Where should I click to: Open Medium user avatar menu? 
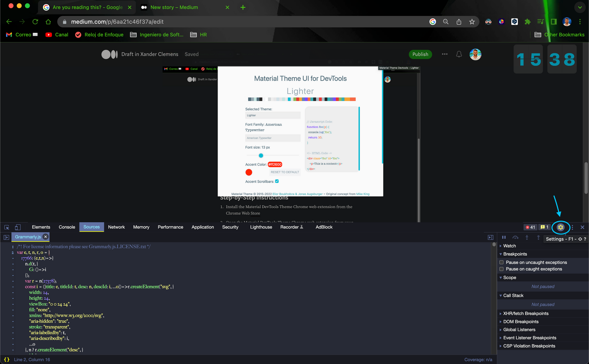475,54
